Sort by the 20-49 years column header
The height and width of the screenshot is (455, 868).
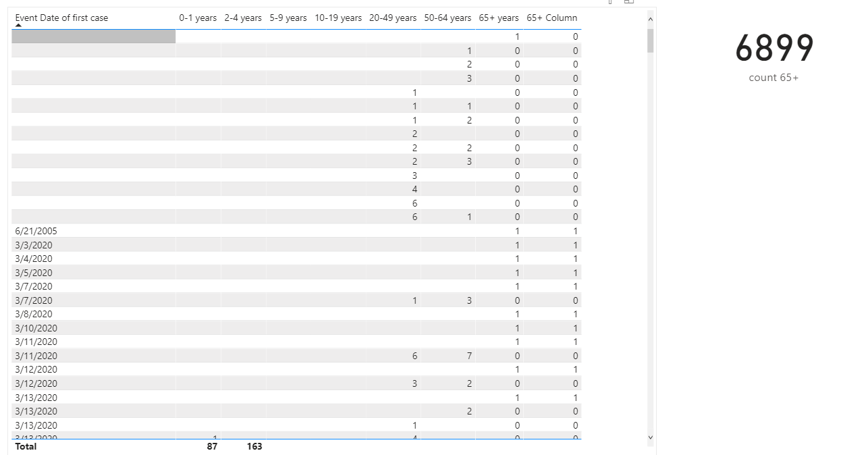tap(393, 18)
